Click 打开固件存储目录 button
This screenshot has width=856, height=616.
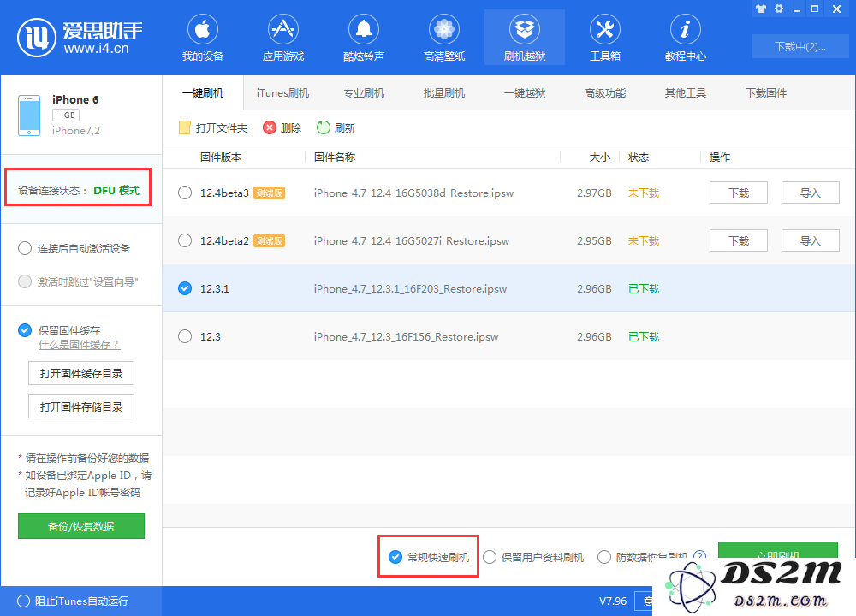pyautogui.click(x=81, y=406)
